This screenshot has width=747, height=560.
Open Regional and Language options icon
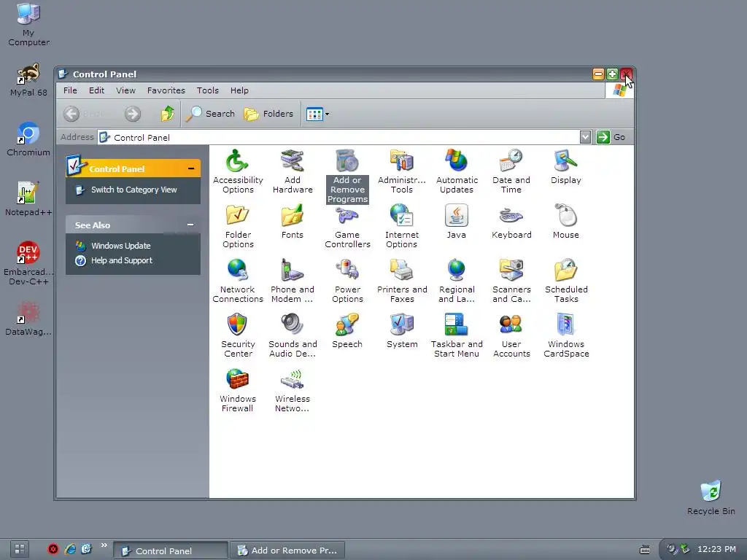(x=457, y=281)
